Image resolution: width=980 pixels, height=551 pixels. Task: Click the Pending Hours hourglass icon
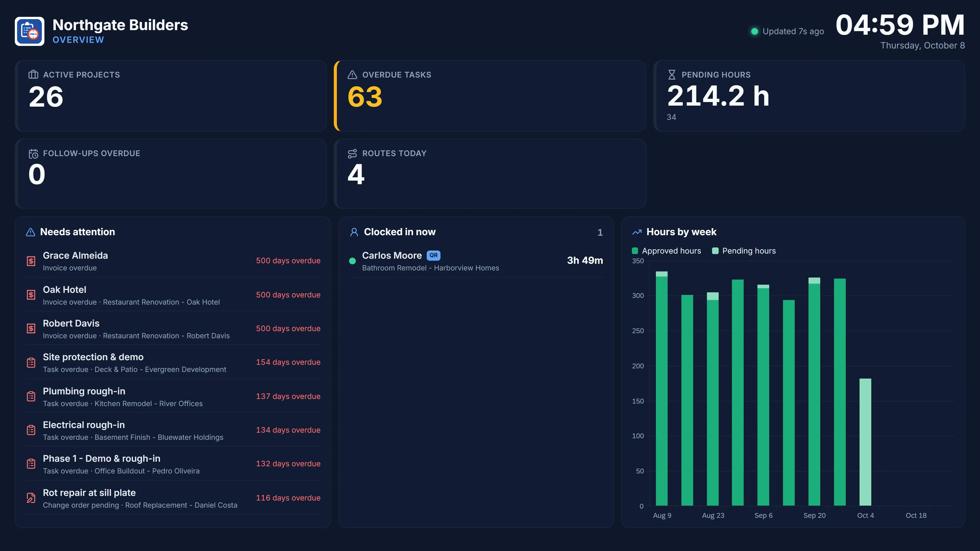(x=672, y=74)
